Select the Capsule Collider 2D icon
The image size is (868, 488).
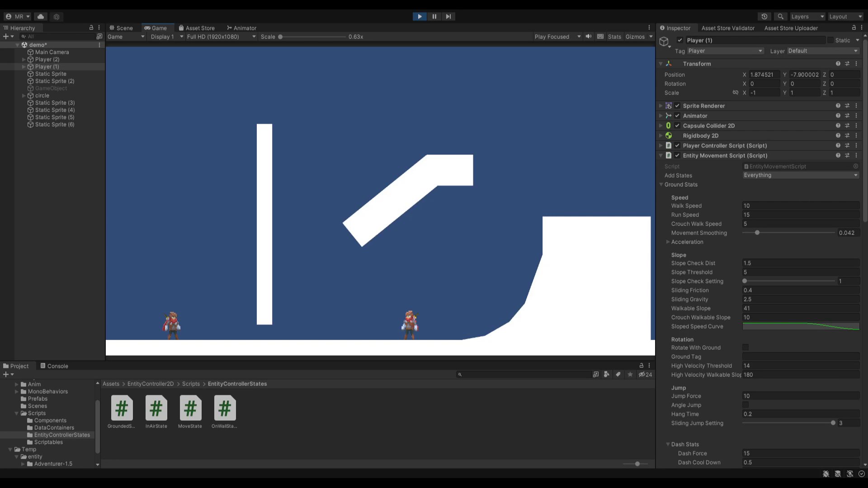(x=669, y=126)
